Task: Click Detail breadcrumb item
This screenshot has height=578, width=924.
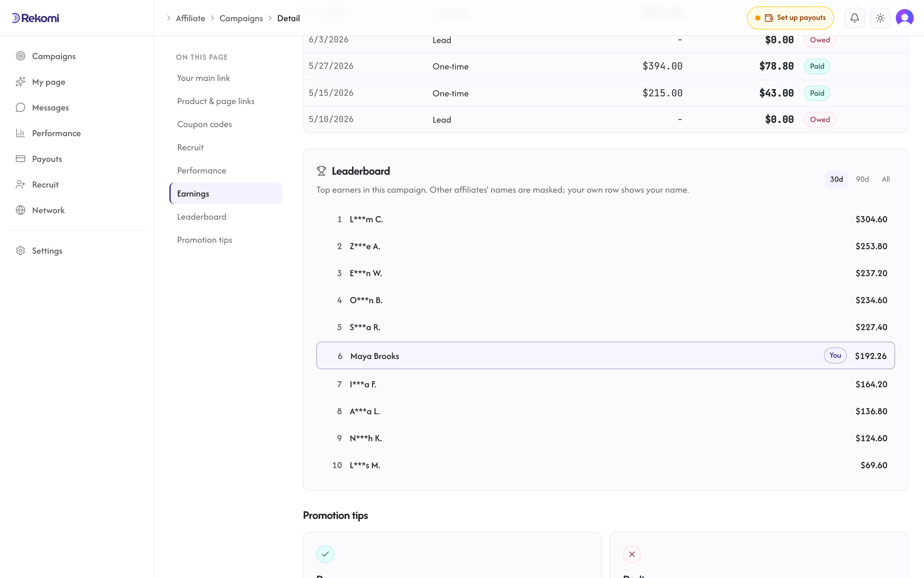Action: point(288,18)
